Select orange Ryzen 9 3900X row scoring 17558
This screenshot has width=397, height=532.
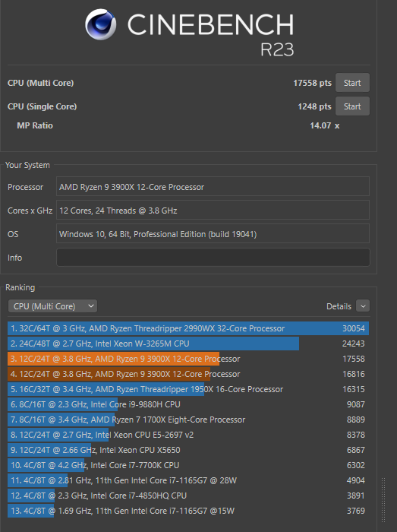[188, 359]
